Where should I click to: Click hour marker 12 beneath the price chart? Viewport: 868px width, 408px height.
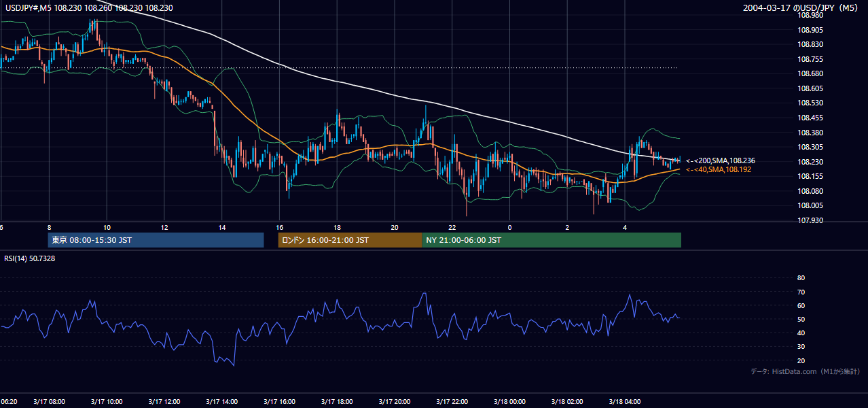tap(164, 227)
